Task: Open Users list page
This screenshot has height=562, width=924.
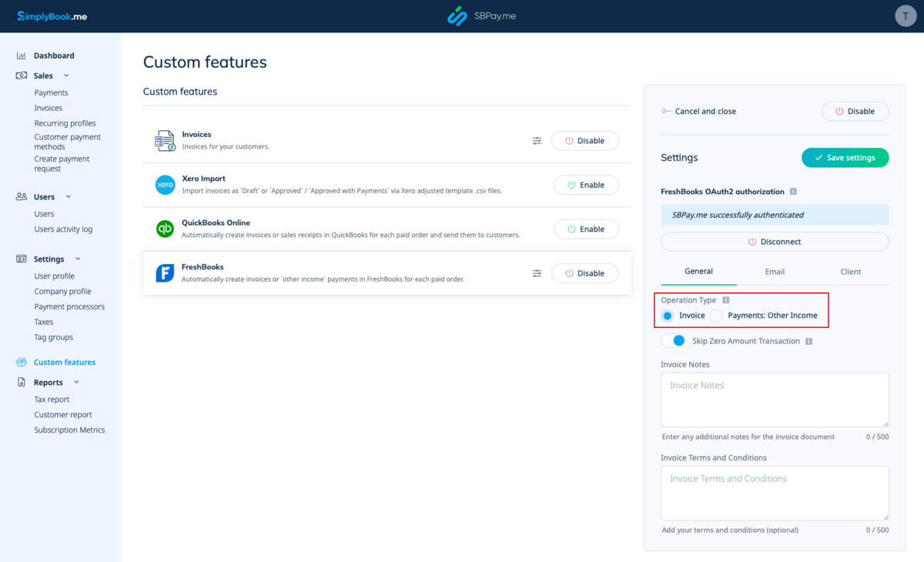Action: tap(44, 214)
